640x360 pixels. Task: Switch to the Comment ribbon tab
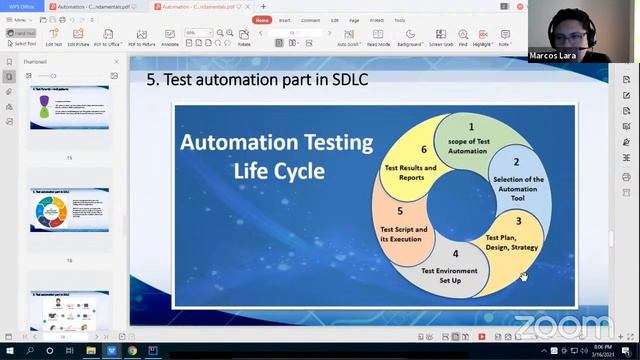tap(310, 20)
